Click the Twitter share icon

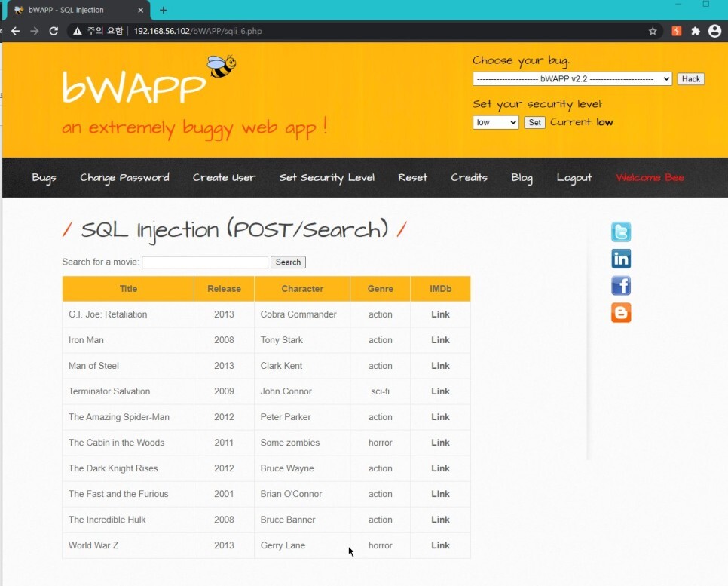tap(621, 232)
